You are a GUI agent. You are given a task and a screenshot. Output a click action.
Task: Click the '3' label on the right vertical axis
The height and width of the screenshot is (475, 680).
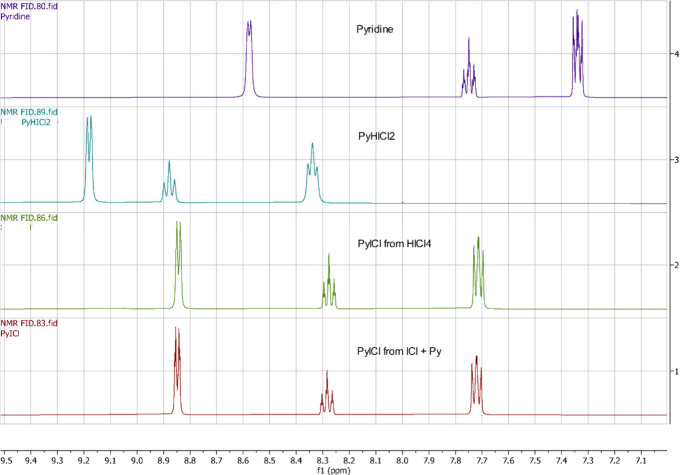pyautogui.click(x=677, y=160)
